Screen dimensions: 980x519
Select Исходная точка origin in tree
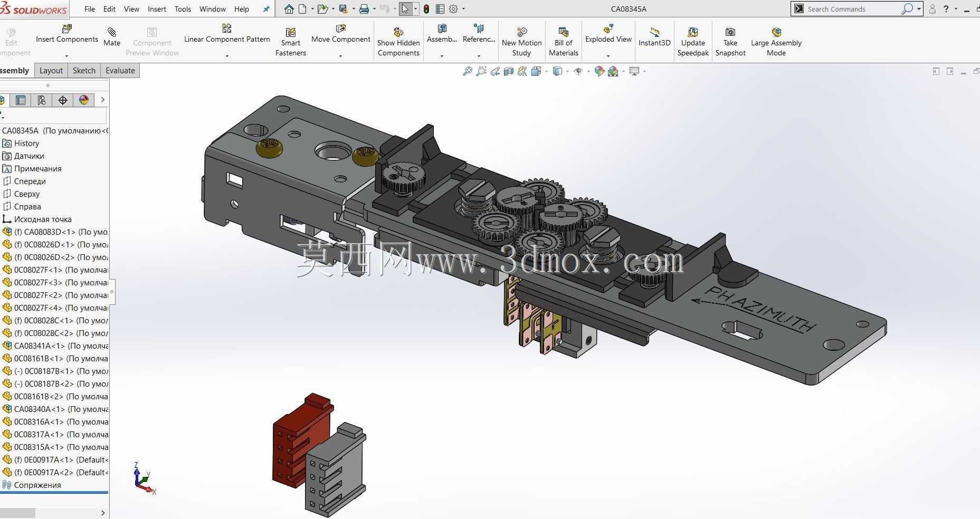tap(37, 219)
